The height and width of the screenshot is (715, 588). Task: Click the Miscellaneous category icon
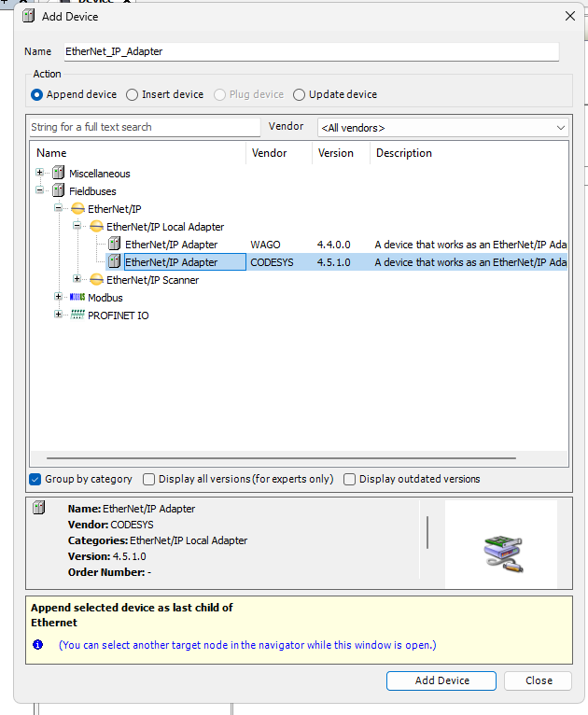[59, 173]
